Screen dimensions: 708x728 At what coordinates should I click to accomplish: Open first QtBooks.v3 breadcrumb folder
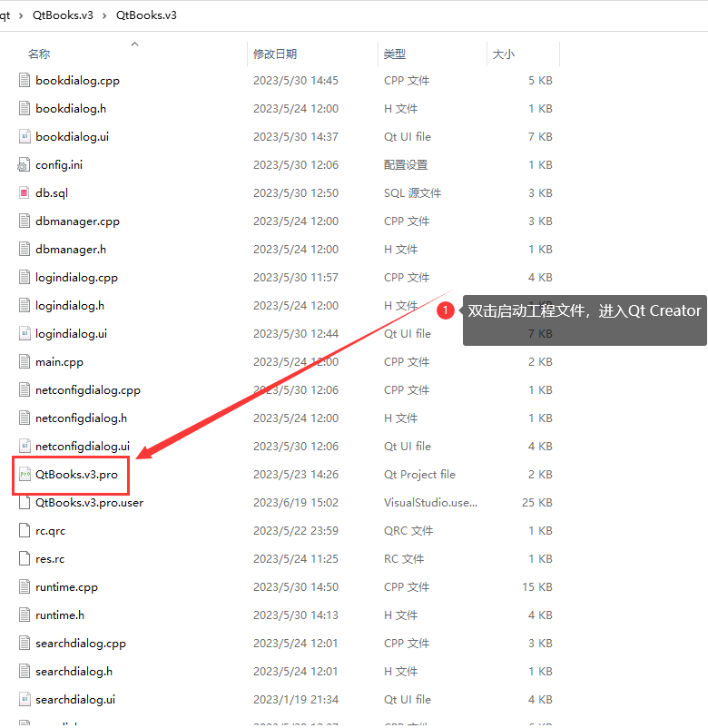tap(63, 15)
